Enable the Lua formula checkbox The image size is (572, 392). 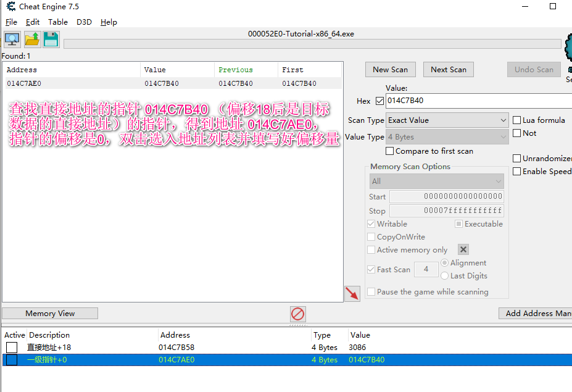[516, 120]
